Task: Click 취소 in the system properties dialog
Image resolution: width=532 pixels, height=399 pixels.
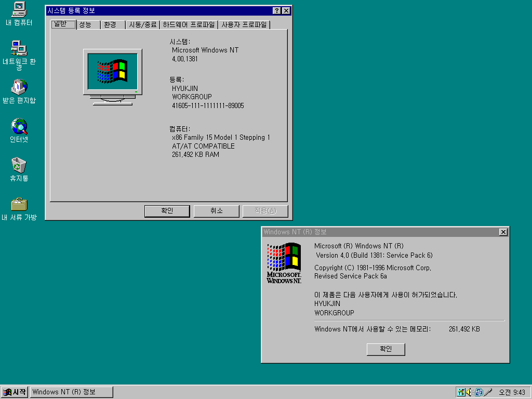Action: click(217, 211)
